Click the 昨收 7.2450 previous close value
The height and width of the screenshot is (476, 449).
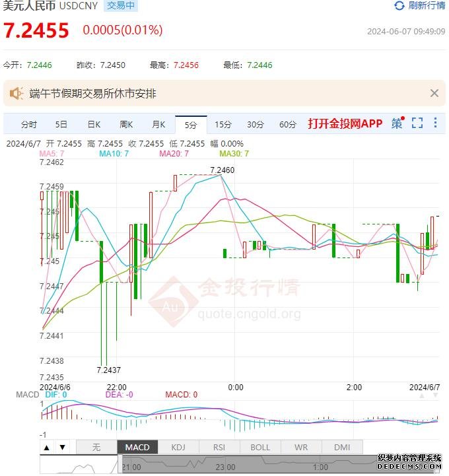click(113, 65)
